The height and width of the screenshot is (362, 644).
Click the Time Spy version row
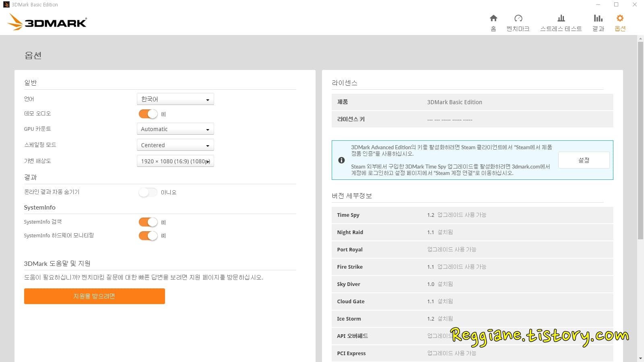click(x=473, y=215)
